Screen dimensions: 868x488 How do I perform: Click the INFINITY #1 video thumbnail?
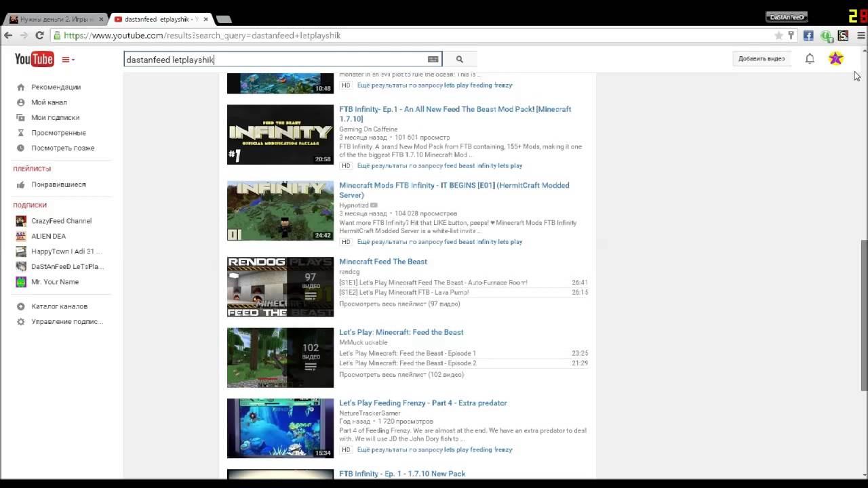pos(280,134)
